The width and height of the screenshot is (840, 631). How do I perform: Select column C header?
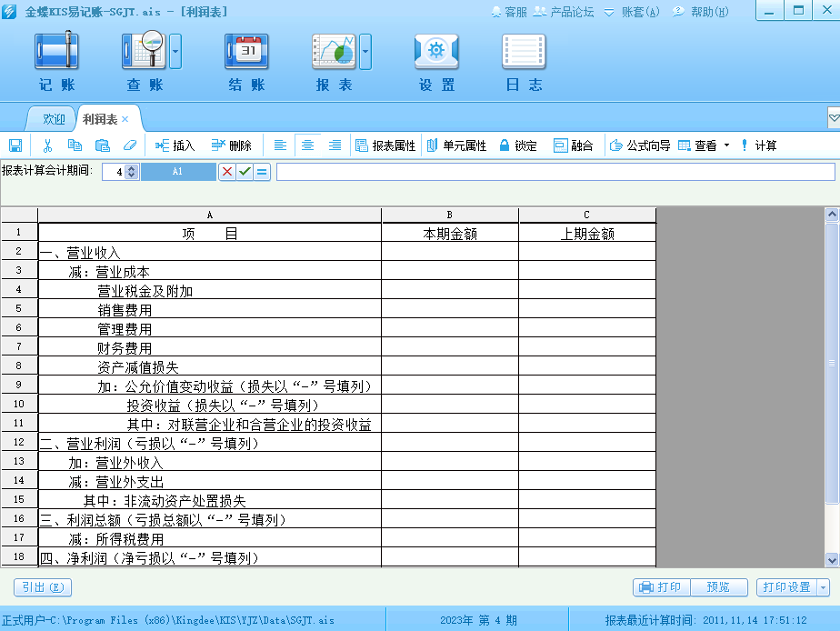point(587,215)
